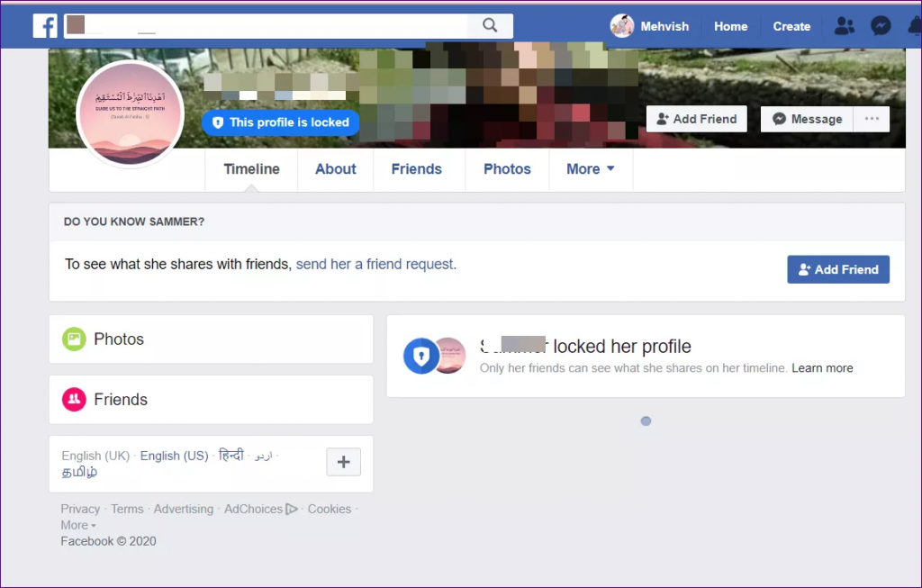Click Mehvish's profile avatar in top bar
This screenshot has width=922, height=588.
point(622,26)
